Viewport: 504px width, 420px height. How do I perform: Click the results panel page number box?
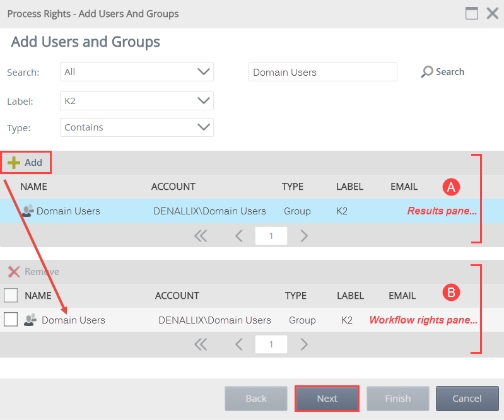(271, 236)
